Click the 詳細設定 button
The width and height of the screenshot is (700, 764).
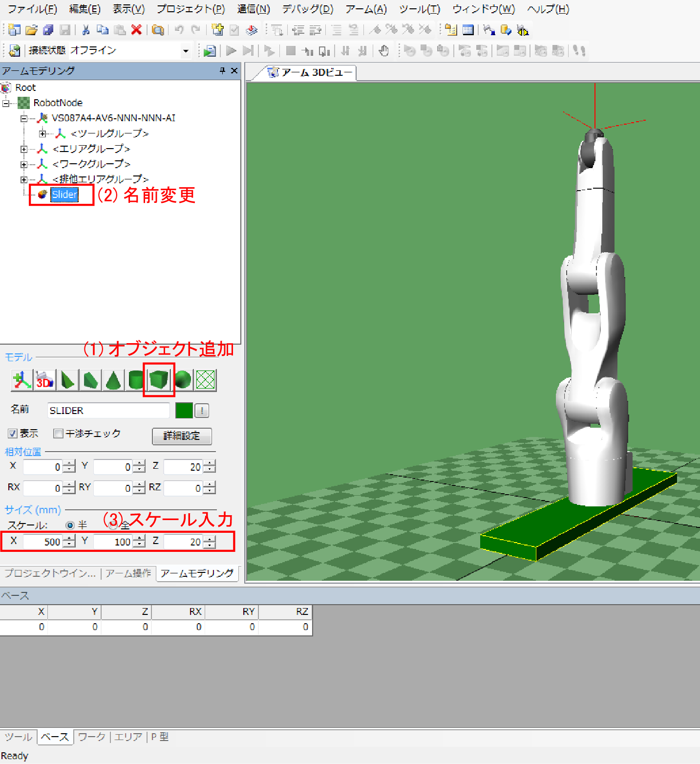click(182, 436)
